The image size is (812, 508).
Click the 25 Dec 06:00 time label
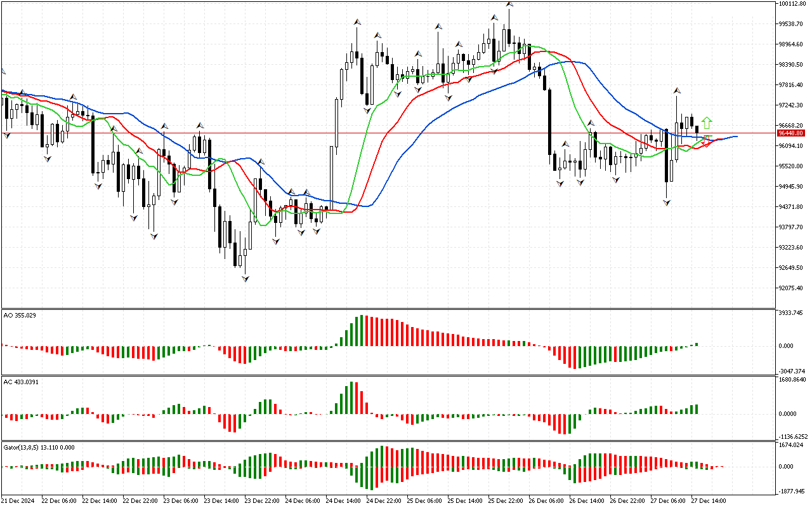coord(424,501)
